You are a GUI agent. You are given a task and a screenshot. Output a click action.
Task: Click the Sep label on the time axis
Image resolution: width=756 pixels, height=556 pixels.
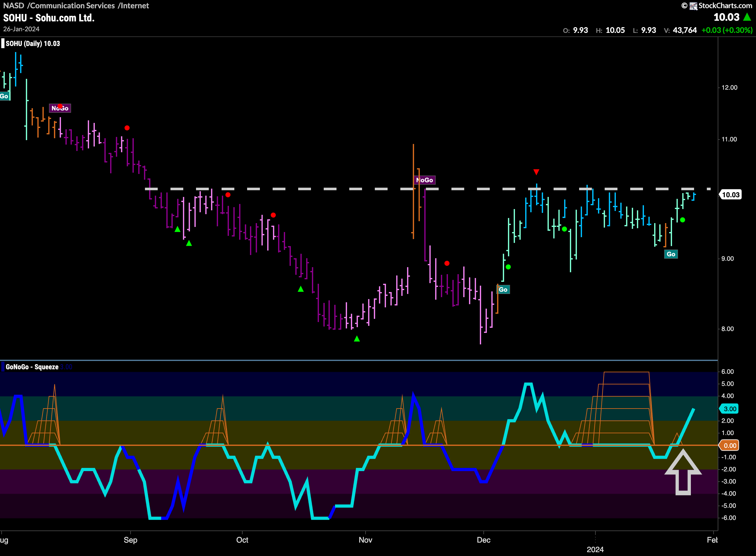point(130,540)
